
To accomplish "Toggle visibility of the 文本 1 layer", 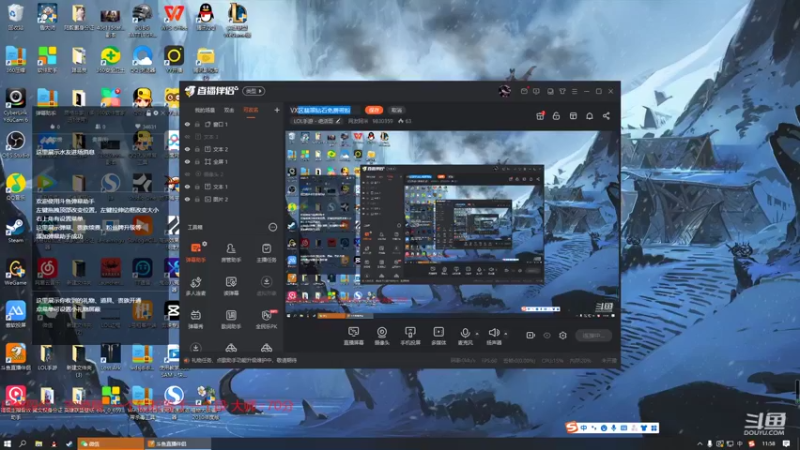I will (x=187, y=187).
